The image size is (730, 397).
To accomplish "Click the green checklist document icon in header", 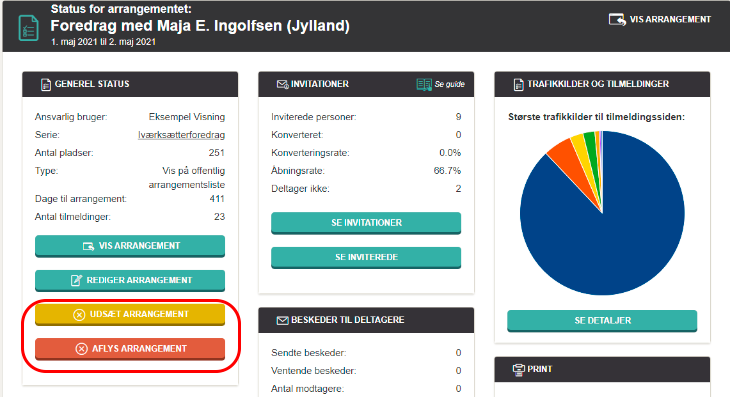I will [x=28, y=28].
